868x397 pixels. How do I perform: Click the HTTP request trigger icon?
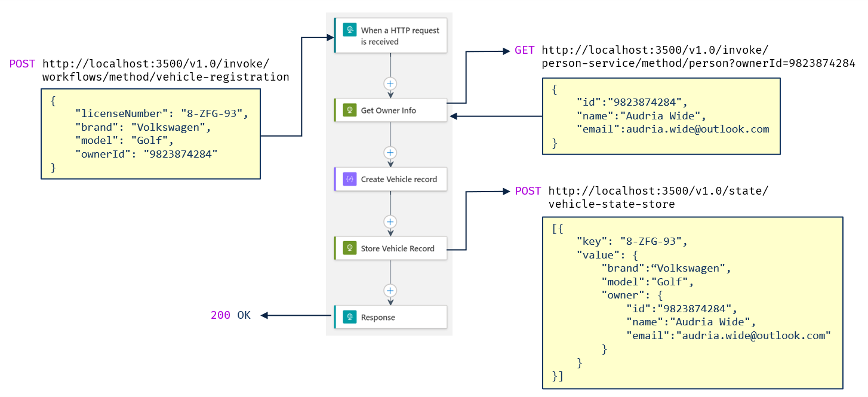coord(349,30)
